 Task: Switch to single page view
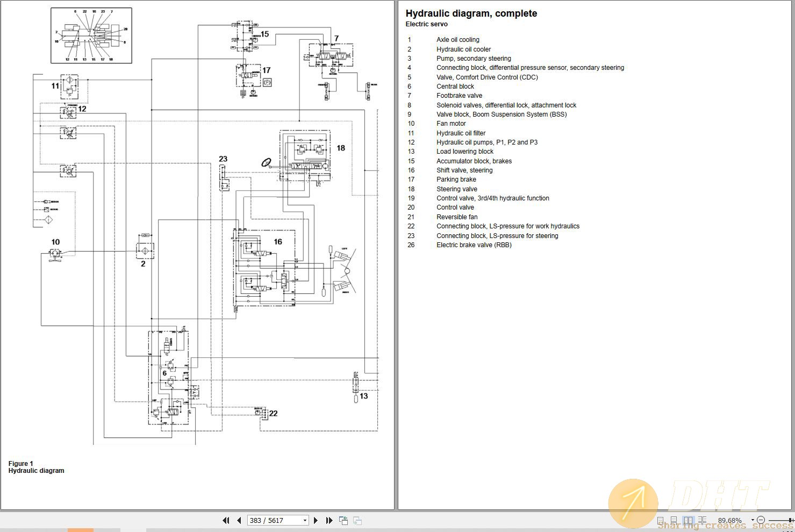point(661,520)
